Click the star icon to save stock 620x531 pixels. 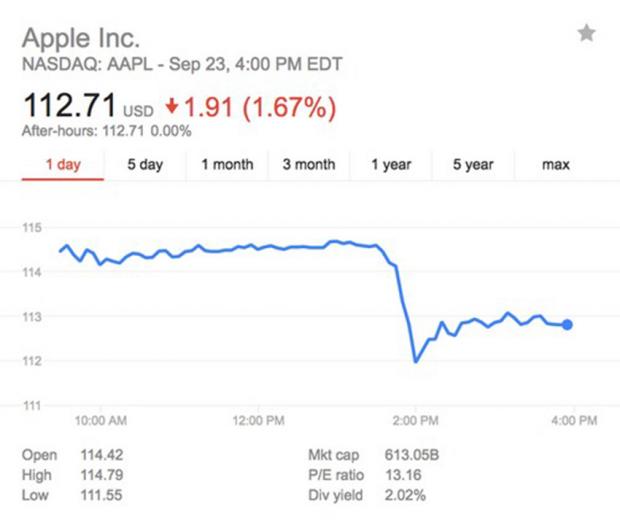[586, 34]
